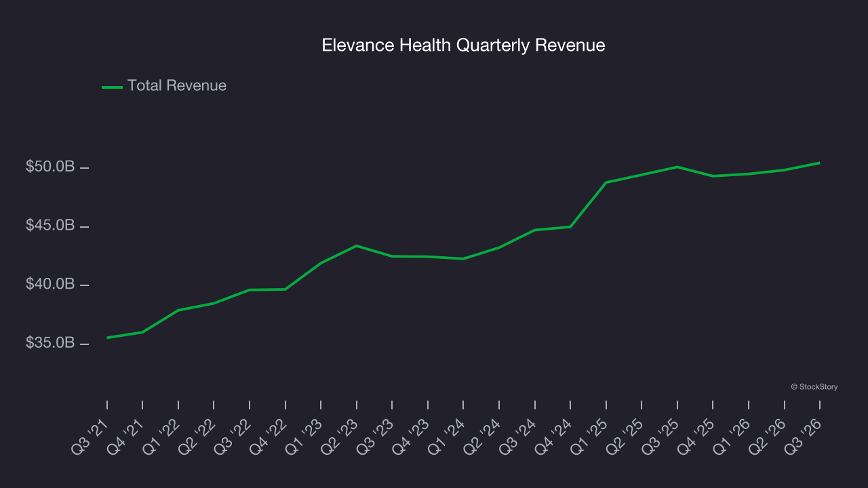This screenshot has width=868, height=488.
Task: Click the Q1 '24 x-axis label
Action: [448, 436]
